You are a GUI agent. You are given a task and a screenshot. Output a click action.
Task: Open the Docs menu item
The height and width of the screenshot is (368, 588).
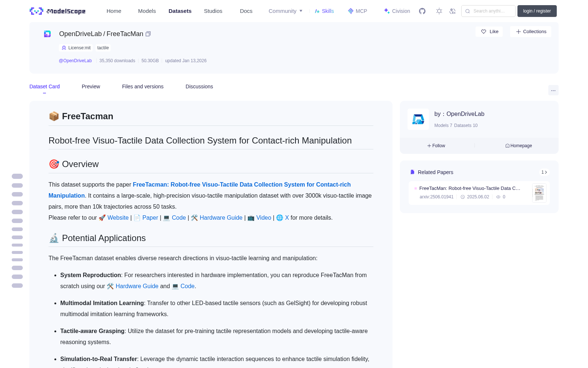(246, 11)
